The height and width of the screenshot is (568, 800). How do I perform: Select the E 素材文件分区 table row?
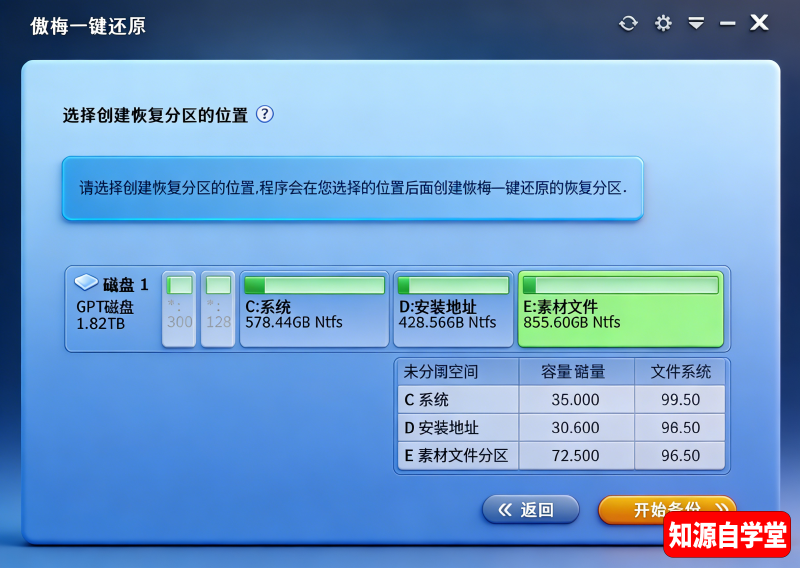pos(562,456)
